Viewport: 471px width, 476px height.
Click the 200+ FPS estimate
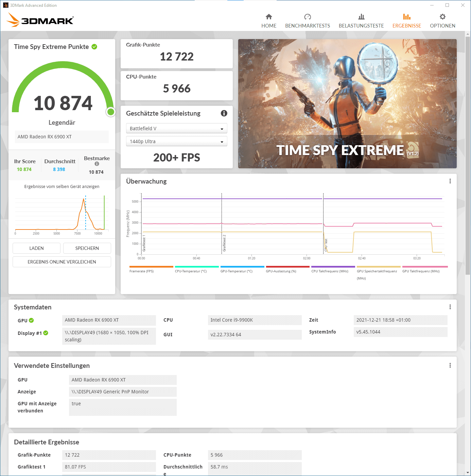tap(177, 157)
